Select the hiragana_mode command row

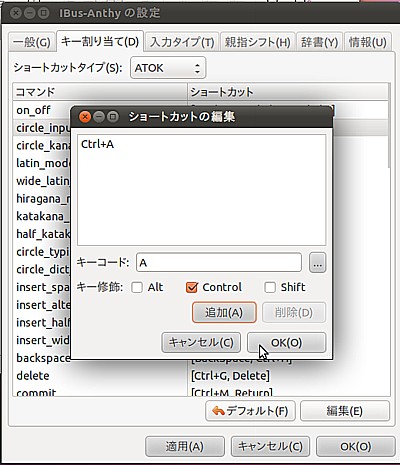point(43,198)
